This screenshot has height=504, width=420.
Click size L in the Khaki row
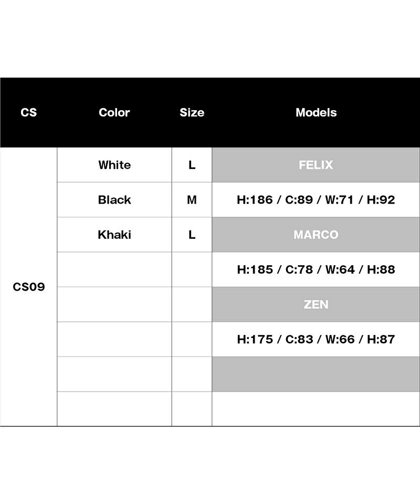pos(192,235)
